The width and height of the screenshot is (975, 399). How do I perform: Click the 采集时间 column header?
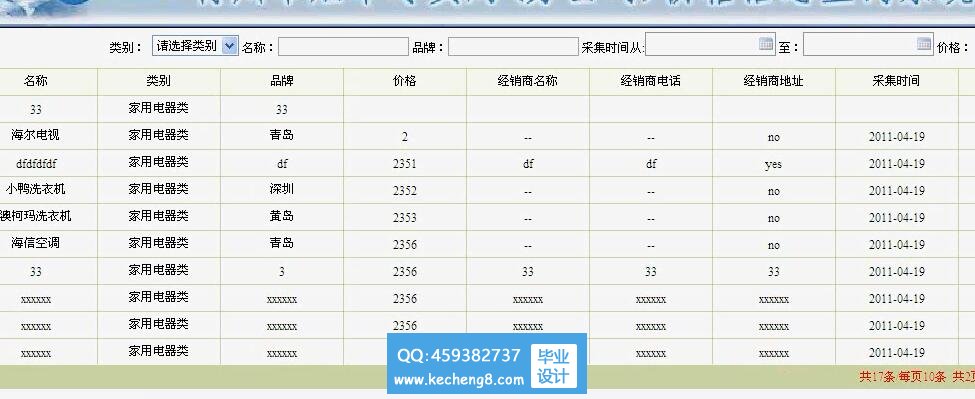click(x=896, y=81)
